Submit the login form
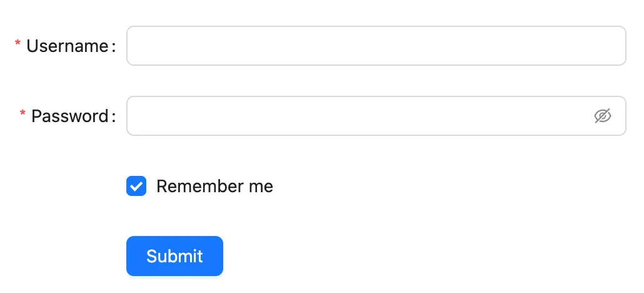644x293 pixels. coord(174,256)
